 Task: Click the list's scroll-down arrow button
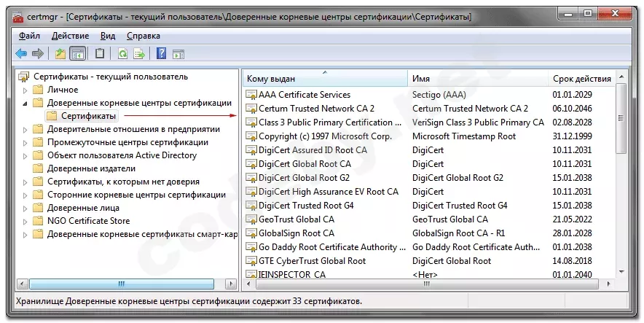(x=621, y=272)
